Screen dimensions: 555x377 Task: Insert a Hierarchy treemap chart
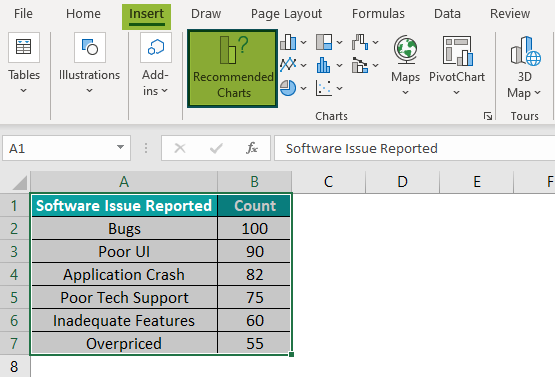pyautogui.click(x=324, y=42)
